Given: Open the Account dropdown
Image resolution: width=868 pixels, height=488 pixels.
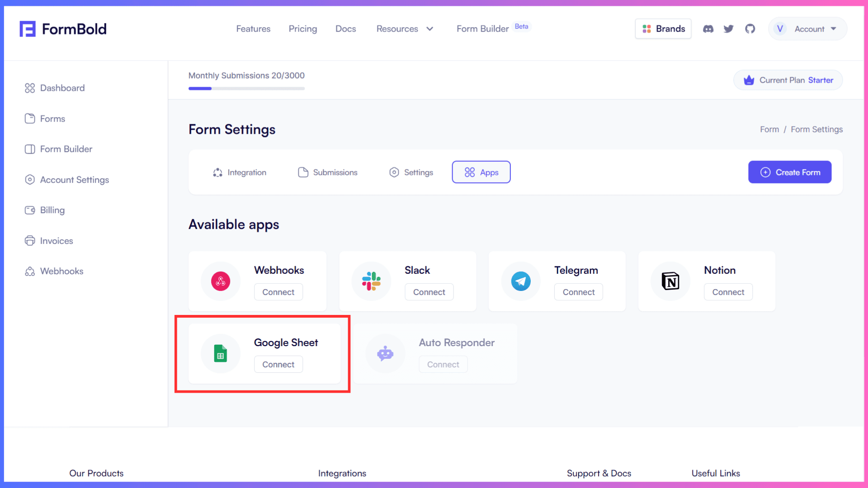Looking at the screenshot, I should (808, 29).
